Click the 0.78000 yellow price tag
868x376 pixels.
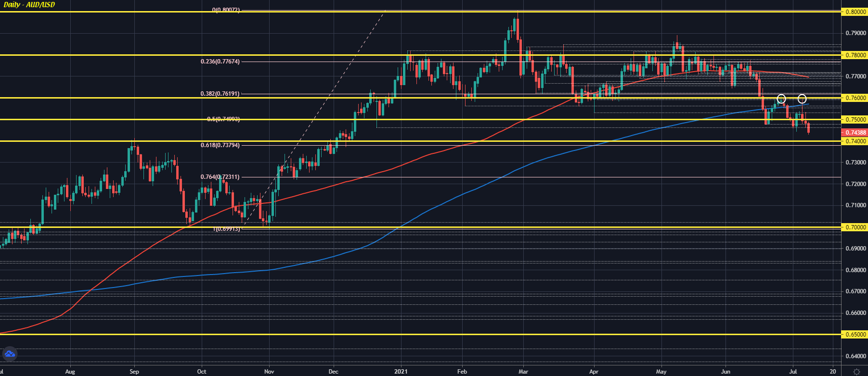[855, 55]
